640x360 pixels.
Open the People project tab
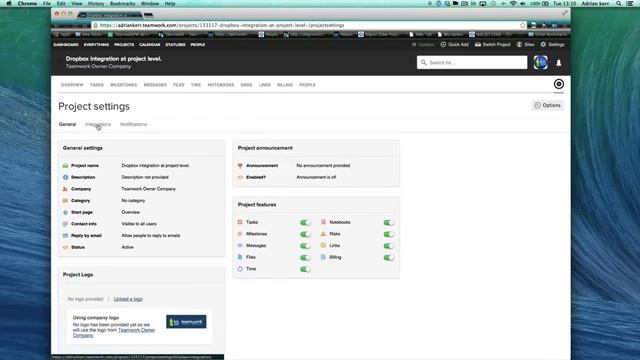pos(307,85)
